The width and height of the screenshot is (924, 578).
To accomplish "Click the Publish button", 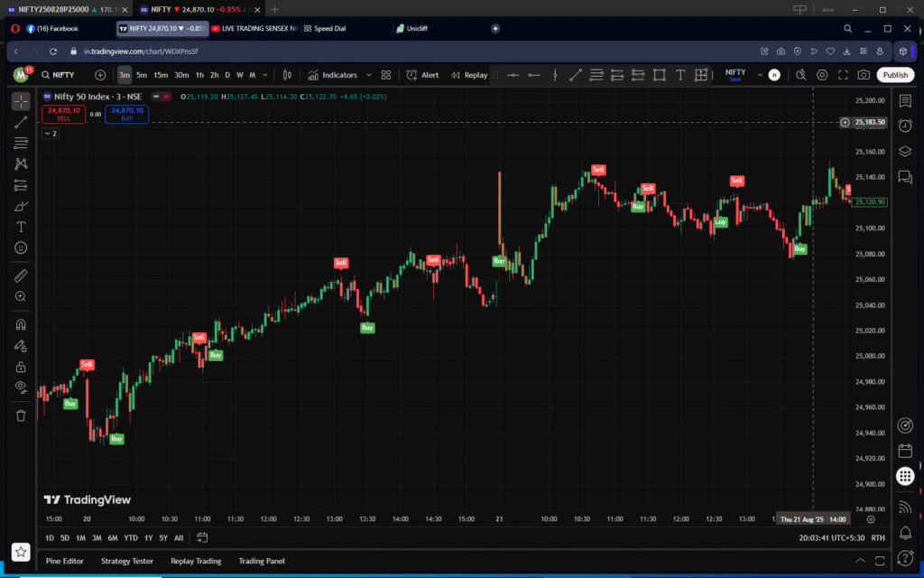I will point(895,75).
